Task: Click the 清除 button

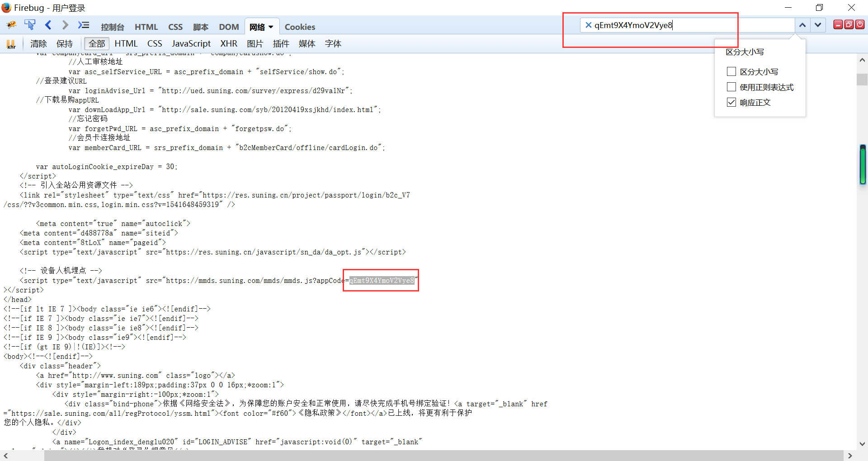Action: tap(38, 44)
